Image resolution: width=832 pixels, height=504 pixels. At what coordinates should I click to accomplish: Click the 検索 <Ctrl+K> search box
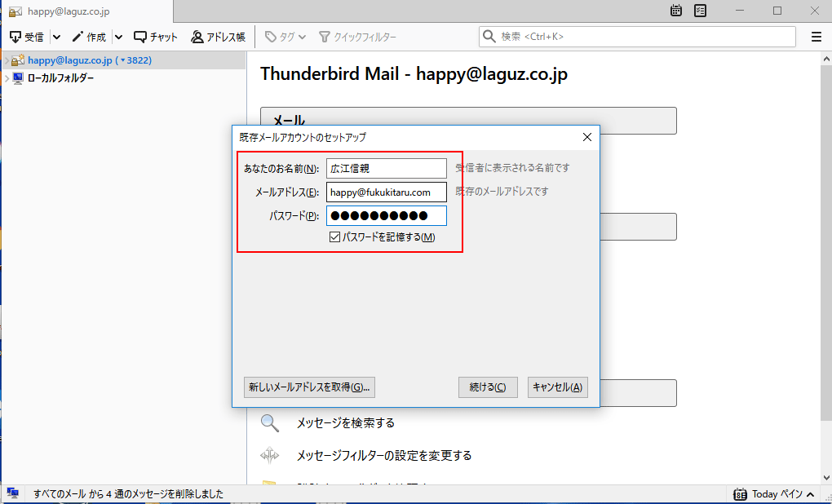(x=637, y=37)
